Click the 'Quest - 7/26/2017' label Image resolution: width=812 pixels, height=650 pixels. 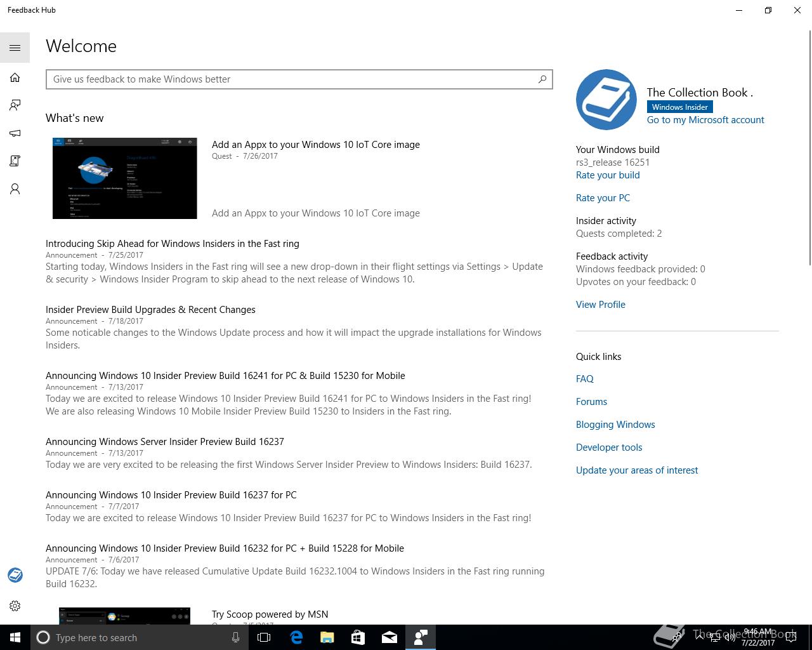[245, 156]
